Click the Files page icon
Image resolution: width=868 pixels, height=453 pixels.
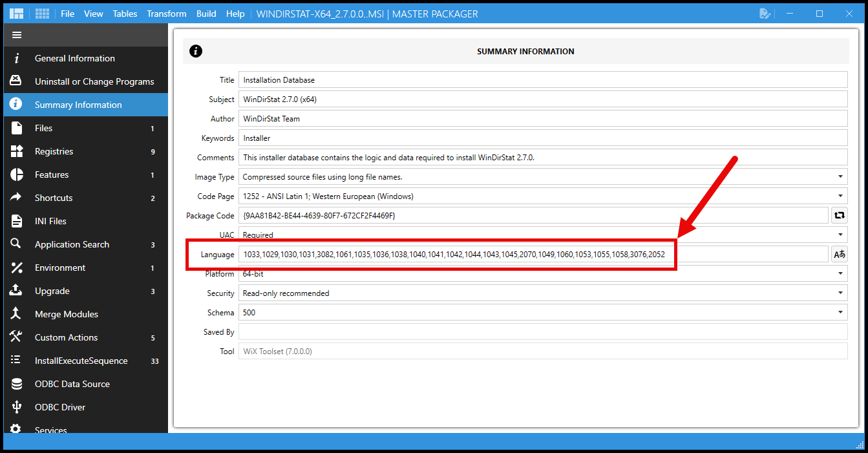tap(16, 128)
